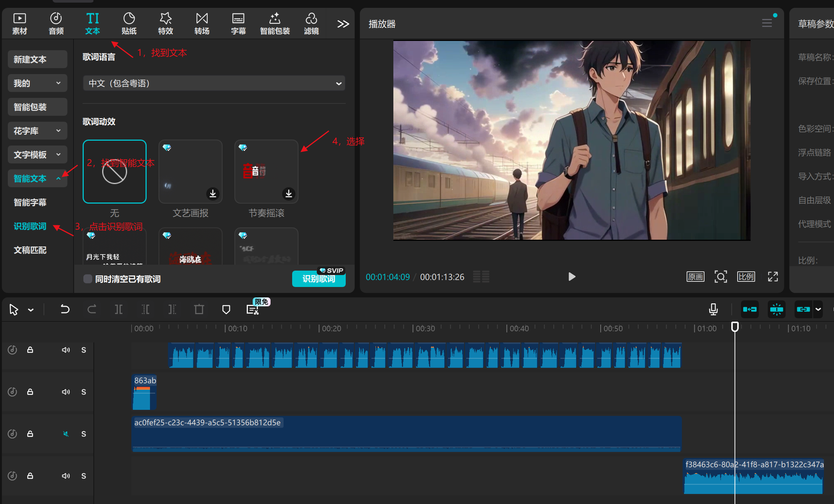834x504 pixels.
Task: Select the split clip tool
Action: tap(118, 309)
